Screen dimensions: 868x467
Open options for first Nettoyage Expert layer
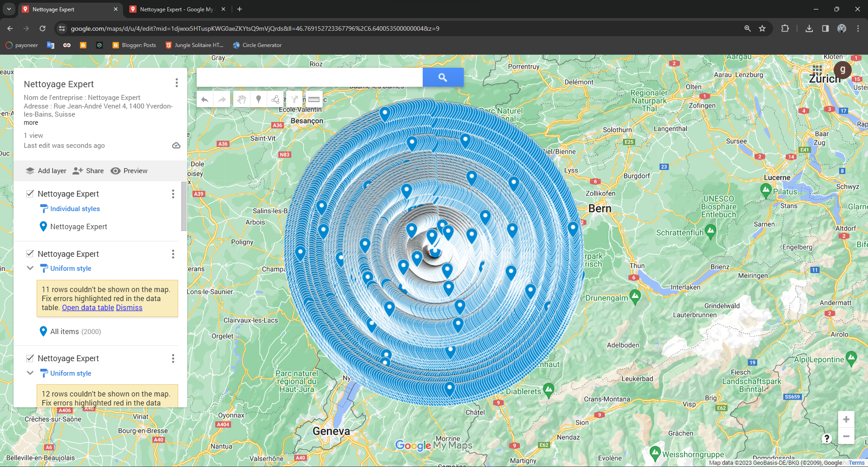pyautogui.click(x=173, y=194)
